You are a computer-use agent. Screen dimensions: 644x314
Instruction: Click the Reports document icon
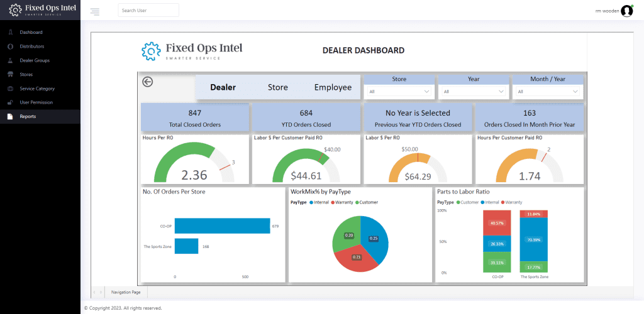click(x=10, y=116)
